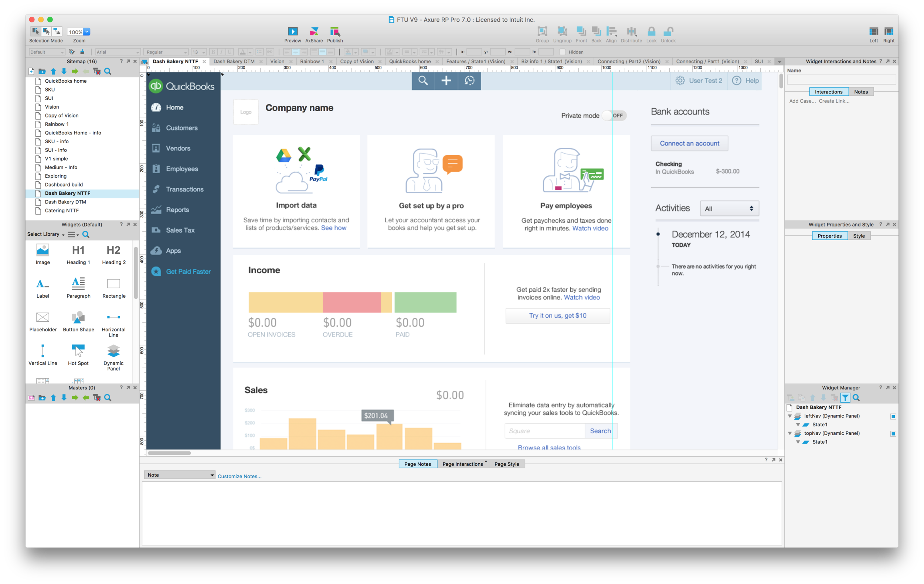The image size is (924, 584).
Task: Click the widget Name input field
Action: click(x=841, y=80)
